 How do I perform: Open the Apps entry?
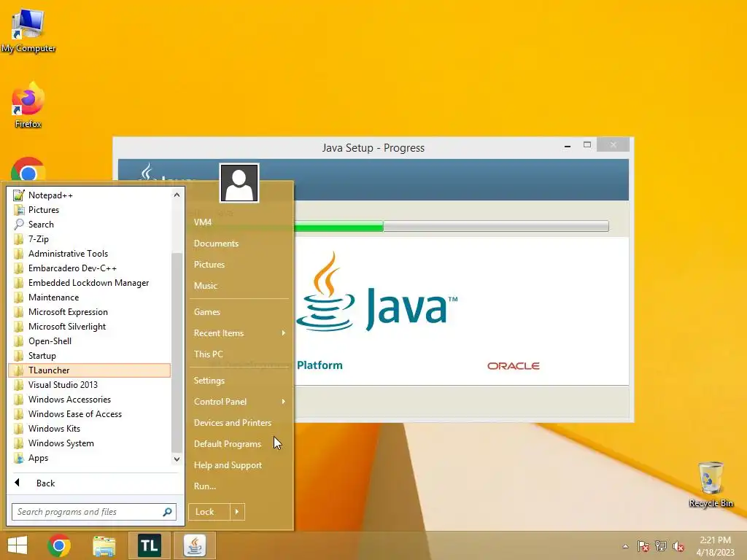click(x=89, y=458)
